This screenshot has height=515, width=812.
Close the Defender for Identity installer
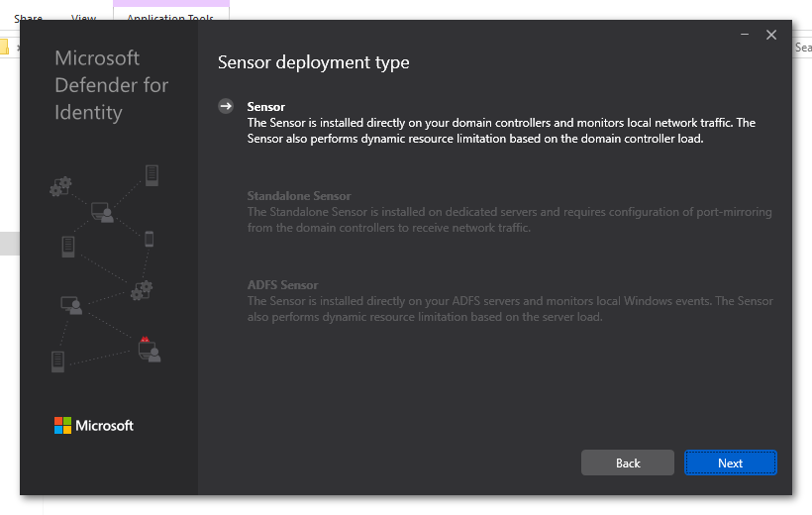tap(771, 35)
